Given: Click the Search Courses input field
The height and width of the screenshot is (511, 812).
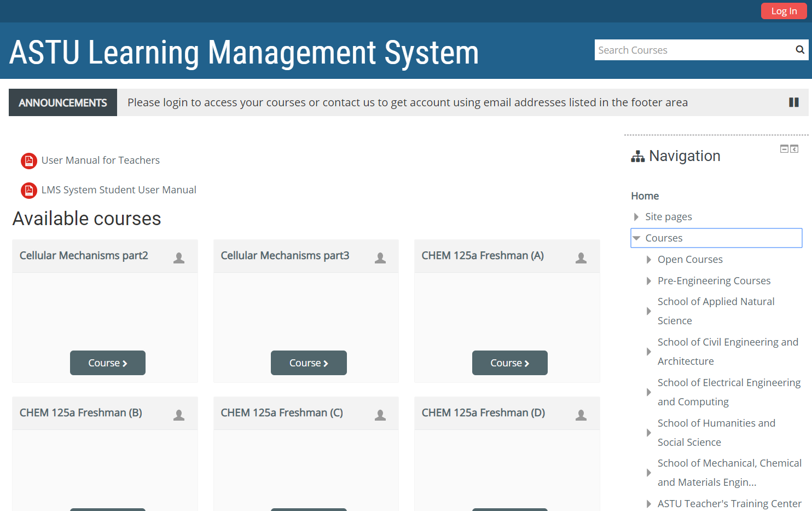Looking at the screenshot, I should [x=694, y=50].
